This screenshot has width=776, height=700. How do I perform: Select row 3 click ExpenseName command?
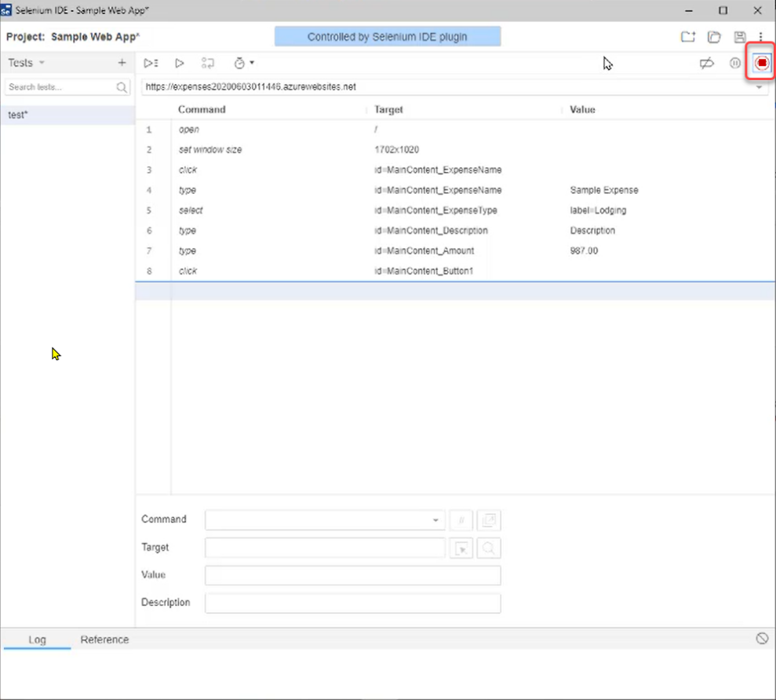pos(455,170)
